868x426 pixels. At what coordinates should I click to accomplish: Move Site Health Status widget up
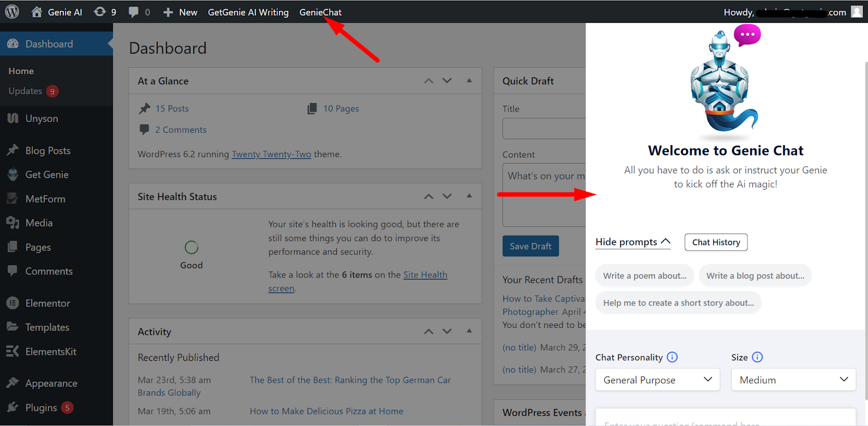429,196
